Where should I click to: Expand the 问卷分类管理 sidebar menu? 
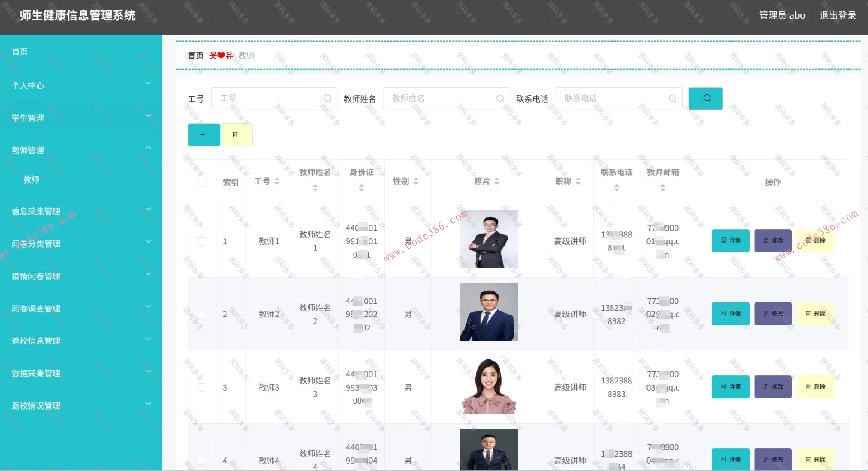(x=81, y=244)
